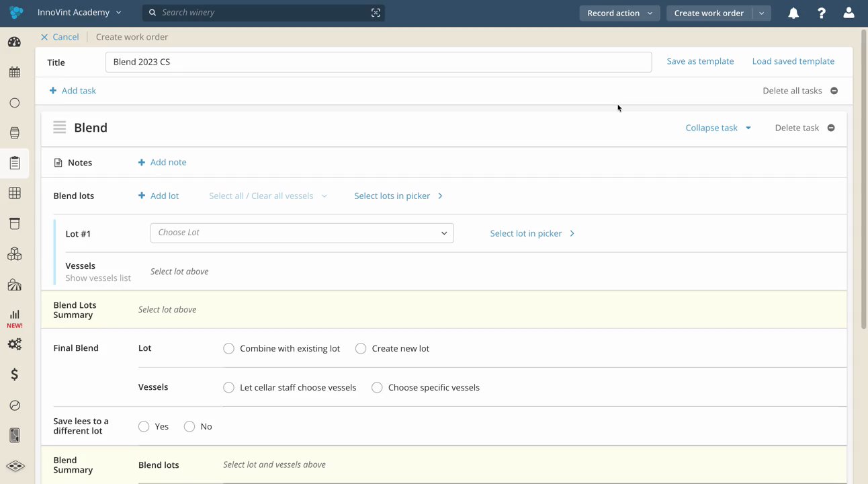
Task: Open the calendar icon in sidebar
Action: 14,73
